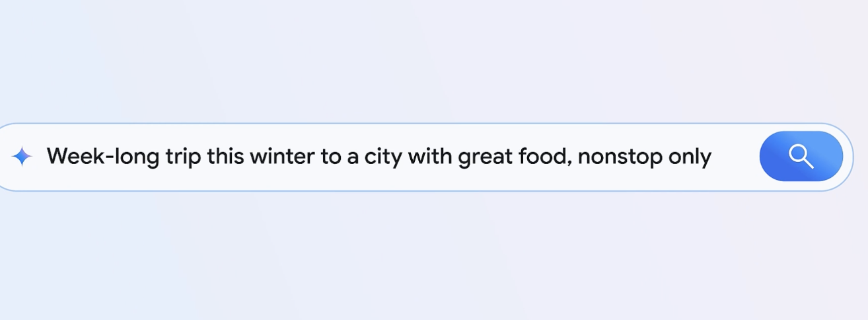This screenshot has width=868, height=320.
Task: Click the blue sparkle AI icon
Action: click(x=22, y=157)
